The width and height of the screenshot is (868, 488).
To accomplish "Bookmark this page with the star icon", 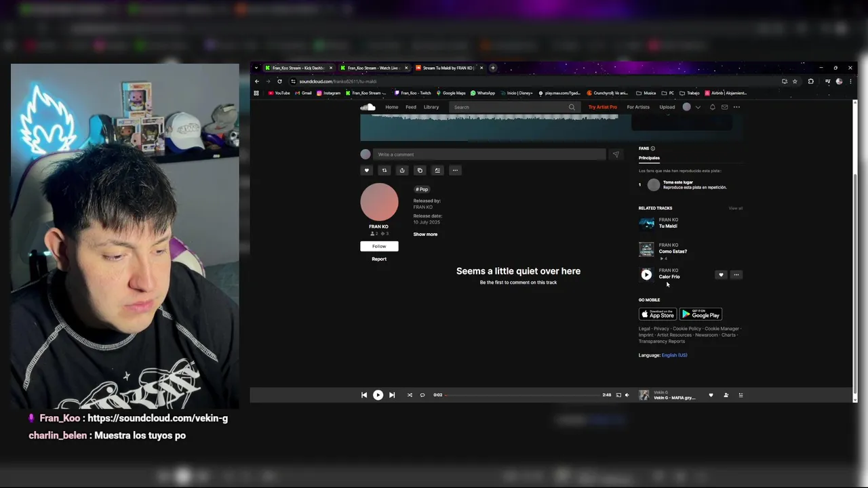I will [x=795, y=81].
